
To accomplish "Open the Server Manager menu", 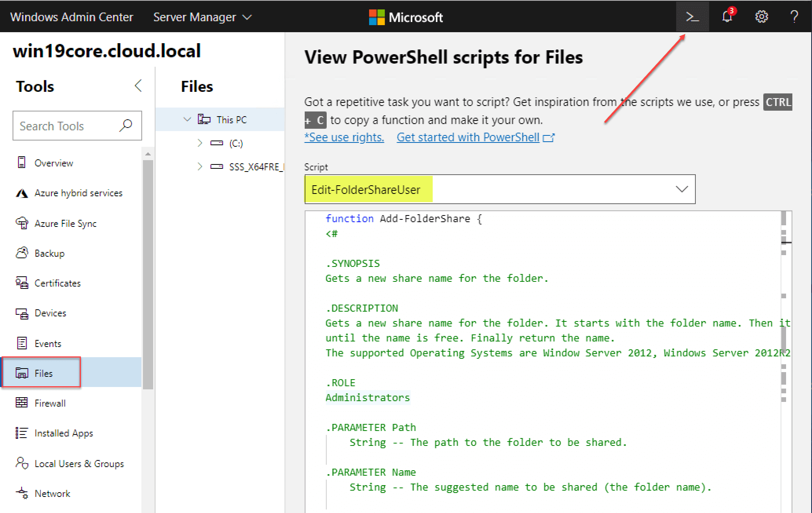I will pos(202,17).
